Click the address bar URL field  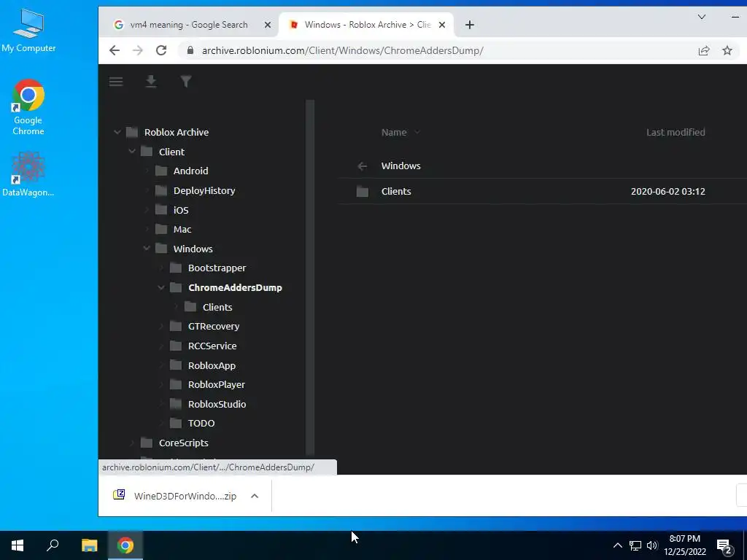[343, 50]
